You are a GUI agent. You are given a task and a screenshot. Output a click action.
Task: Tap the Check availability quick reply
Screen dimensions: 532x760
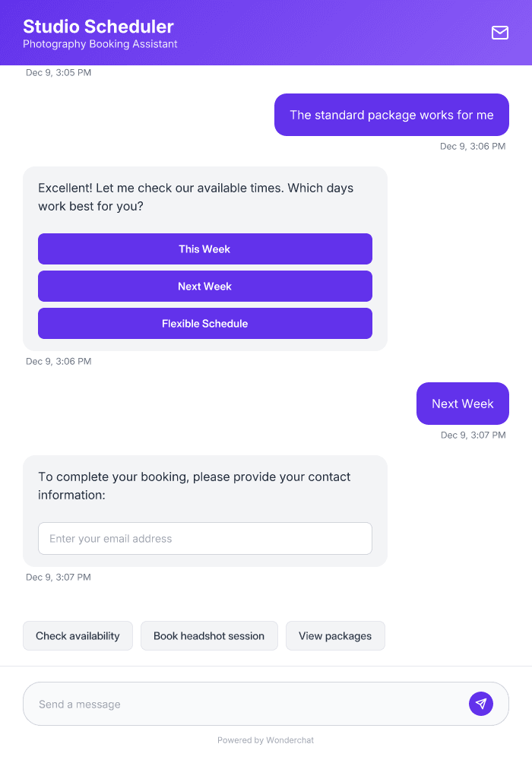point(78,635)
